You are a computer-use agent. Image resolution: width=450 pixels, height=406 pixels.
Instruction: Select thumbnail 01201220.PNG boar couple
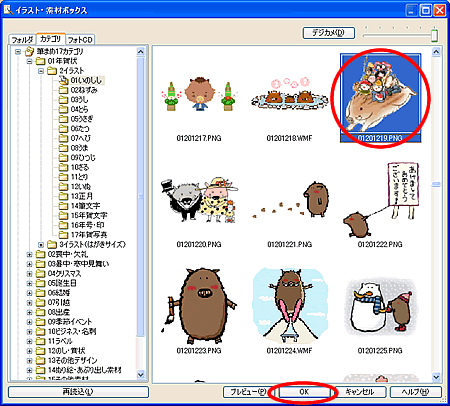point(199,200)
